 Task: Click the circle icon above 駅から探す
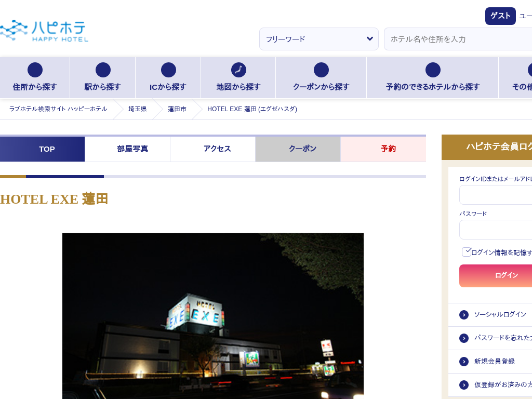tap(103, 70)
